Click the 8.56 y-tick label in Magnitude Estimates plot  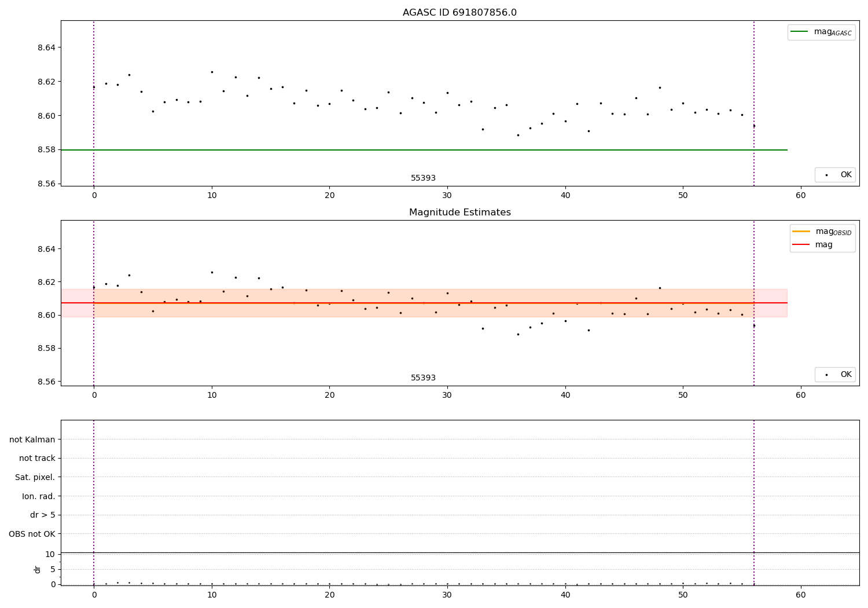46,382
